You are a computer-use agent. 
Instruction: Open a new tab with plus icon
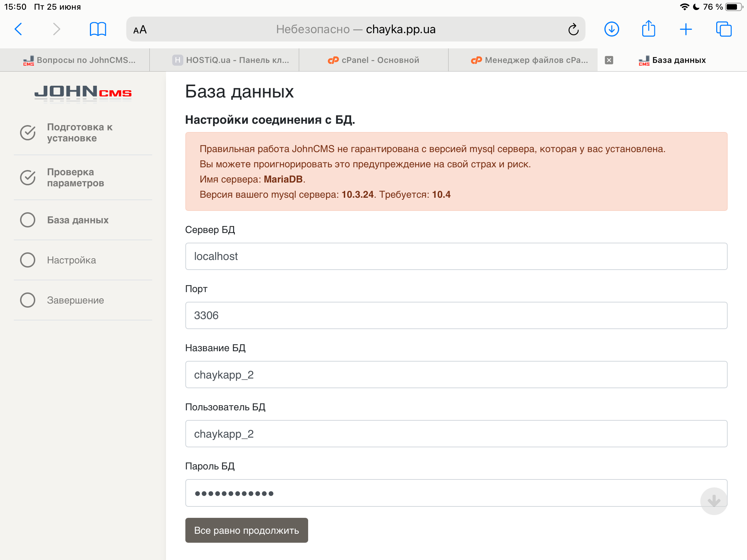685,29
